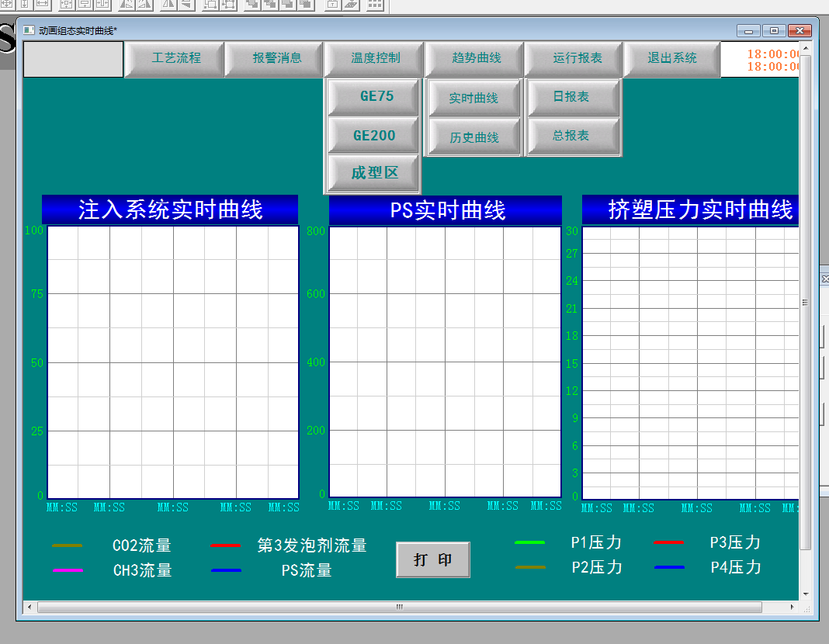Click the 退出系统 button
The width and height of the screenshot is (829, 644).
point(671,58)
